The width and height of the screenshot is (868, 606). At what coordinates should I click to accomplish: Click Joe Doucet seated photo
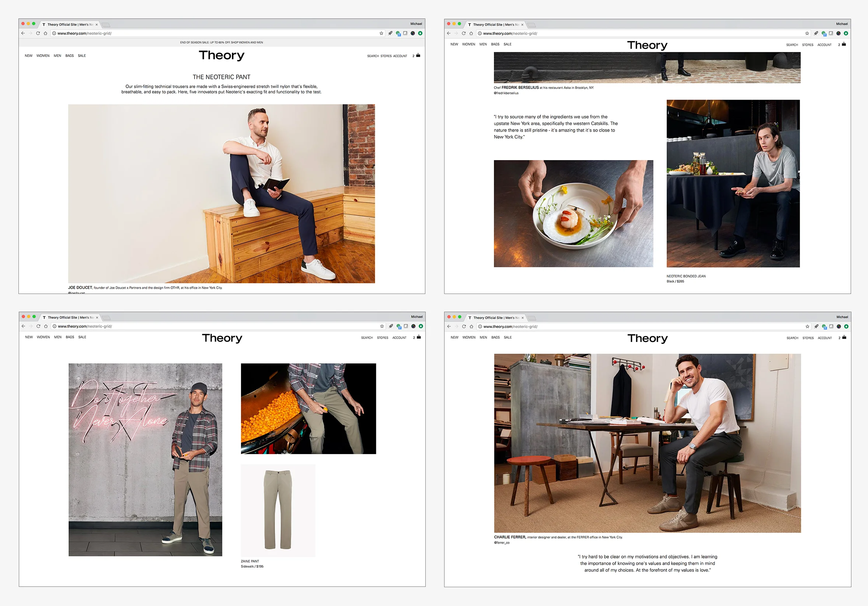(222, 194)
